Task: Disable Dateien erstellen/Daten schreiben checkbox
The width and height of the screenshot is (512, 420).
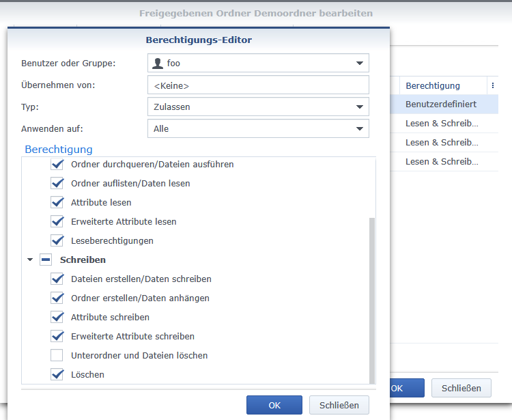Action: click(x=57, y=279)
